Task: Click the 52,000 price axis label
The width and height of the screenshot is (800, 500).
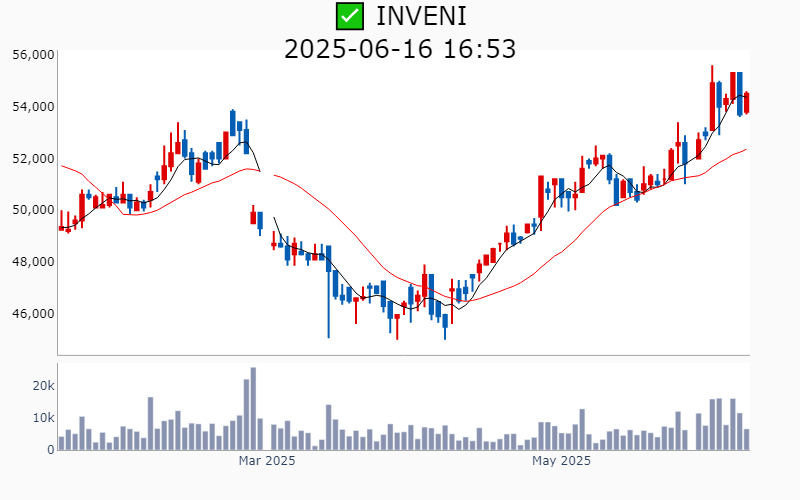Action: coord(33,159)
